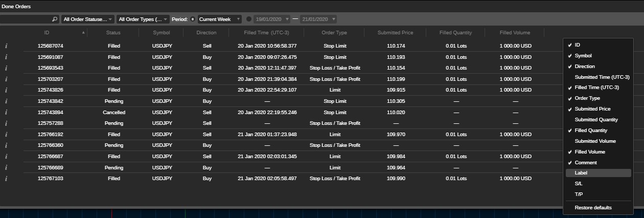Open All Order Statuses dropdown

[x=88, y=19]
